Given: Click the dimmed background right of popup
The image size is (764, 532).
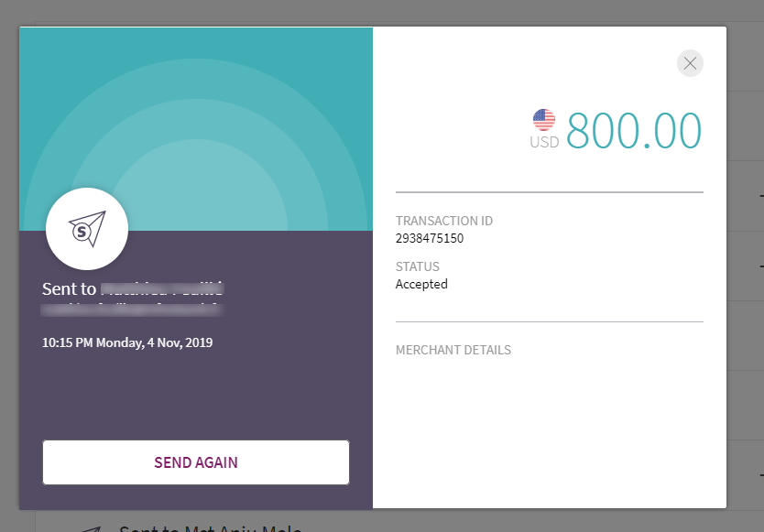Looking at the screenshot, I should [746, 275].
